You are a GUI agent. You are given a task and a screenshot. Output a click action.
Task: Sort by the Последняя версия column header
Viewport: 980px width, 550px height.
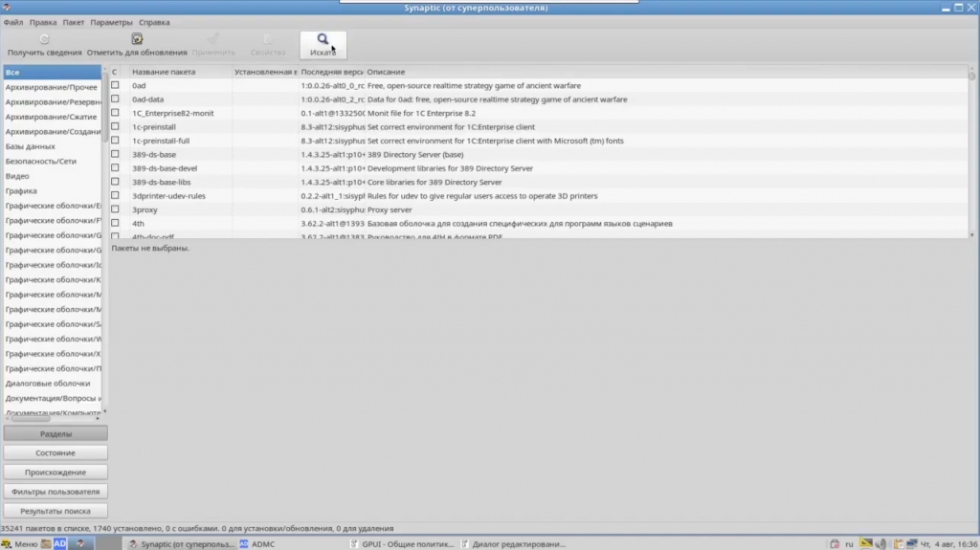332,72
